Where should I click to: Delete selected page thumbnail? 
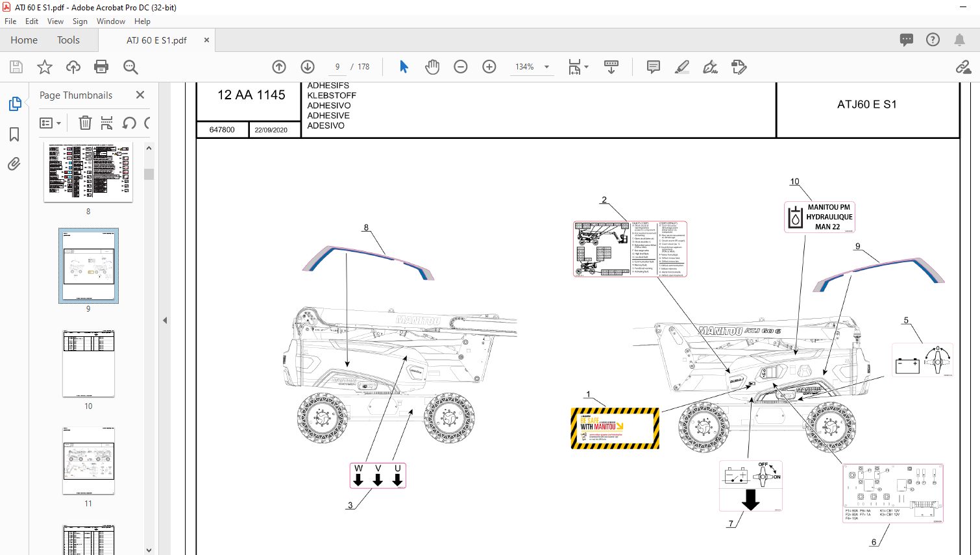[x=85, y=123]
